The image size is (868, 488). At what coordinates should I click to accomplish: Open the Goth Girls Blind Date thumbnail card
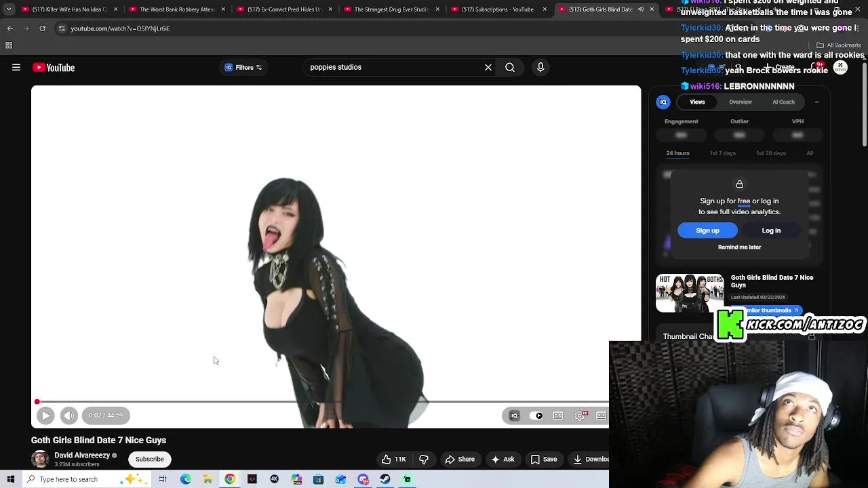pyautogui.click(x=690, y=293)
